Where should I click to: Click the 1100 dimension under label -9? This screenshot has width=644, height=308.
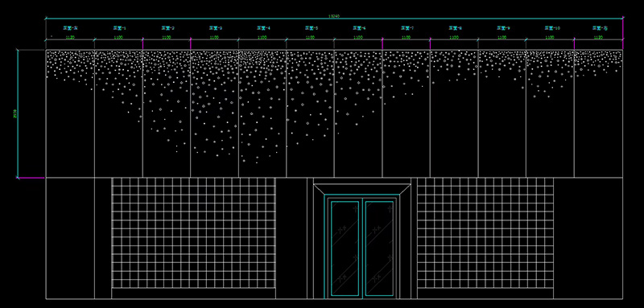502,37
